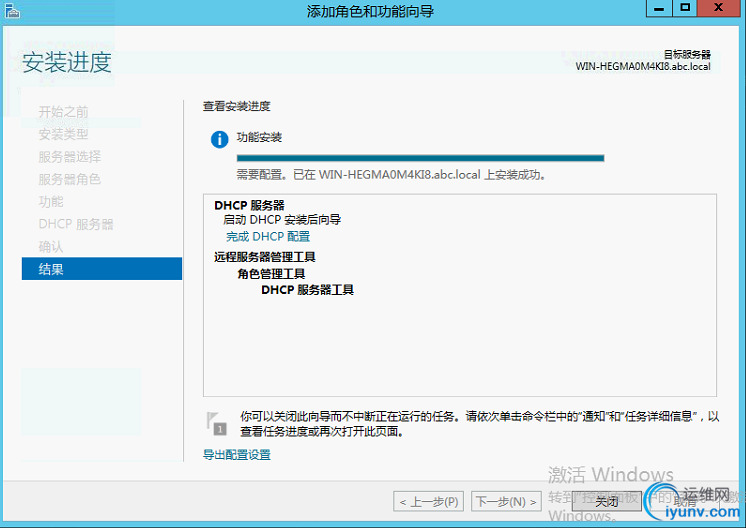Click the 查看安装进度 heading
The width and height of the screenshot is (746, 528).
pyautogui.click(x=236, y=106)
